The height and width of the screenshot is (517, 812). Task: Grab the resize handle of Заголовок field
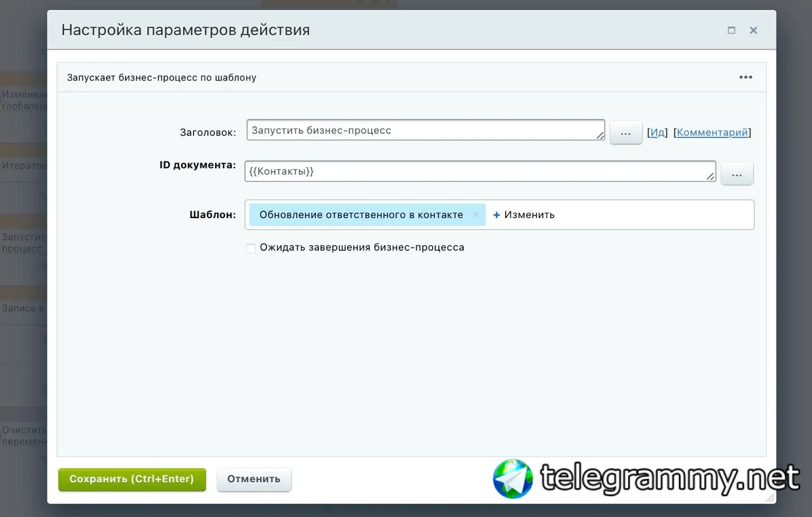pyautogui.click(x=599, y=136)
